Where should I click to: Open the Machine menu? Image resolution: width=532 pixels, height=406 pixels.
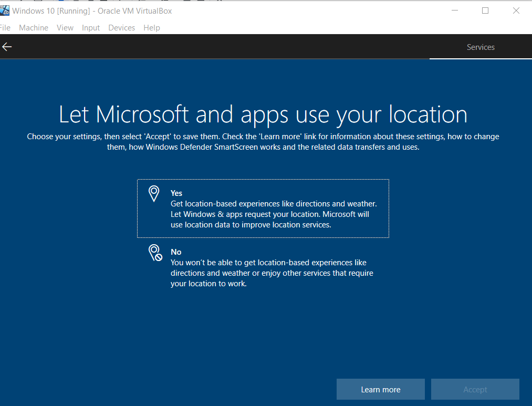pyautogui.click(x=34, y=27)
